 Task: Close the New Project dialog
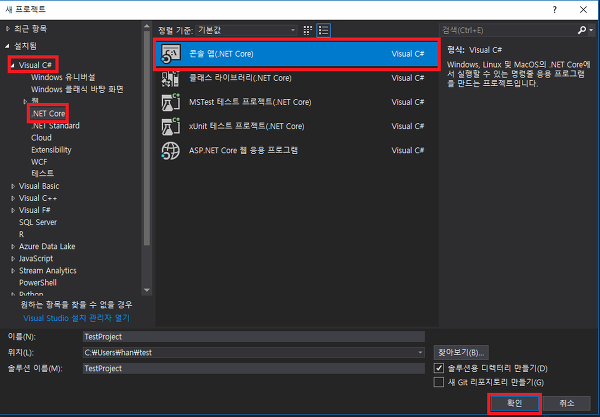pyautogui.click(x=583, y=10)
